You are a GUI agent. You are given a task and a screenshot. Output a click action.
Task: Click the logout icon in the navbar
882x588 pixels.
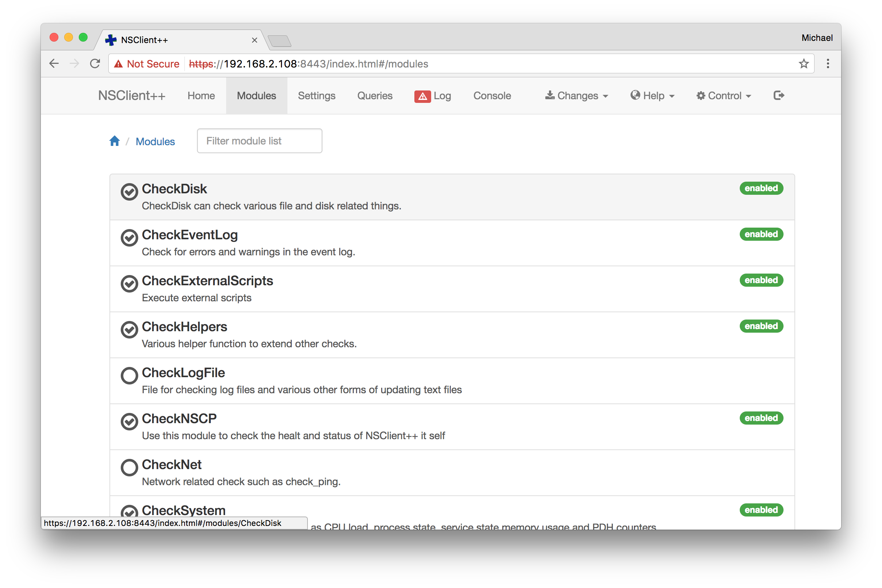point(778,96)
